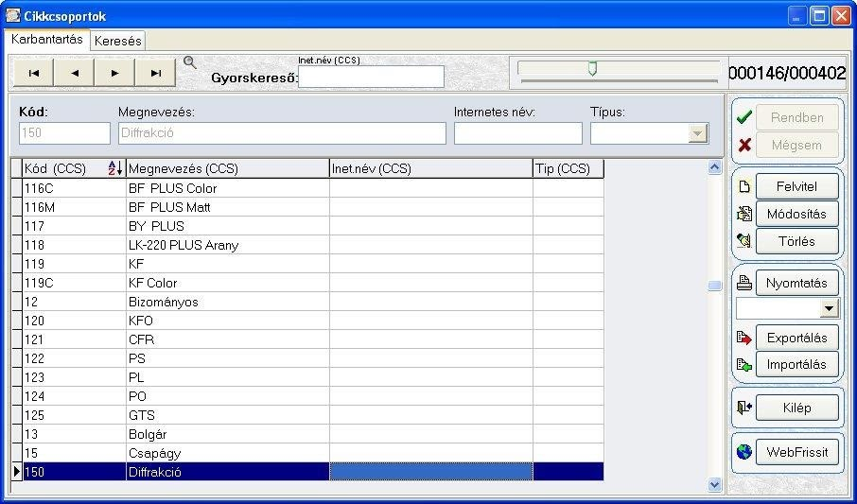Click the Cikkcsoportok window title icon
The height and width of the screenshot is (504, 857).
(x=12, y=15)
